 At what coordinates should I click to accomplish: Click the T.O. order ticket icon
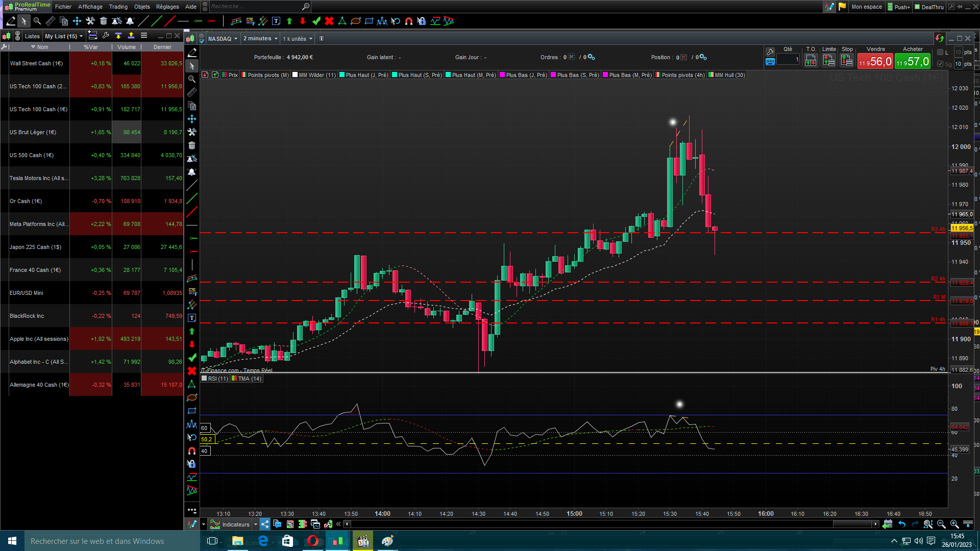click(x=811, y=61)
